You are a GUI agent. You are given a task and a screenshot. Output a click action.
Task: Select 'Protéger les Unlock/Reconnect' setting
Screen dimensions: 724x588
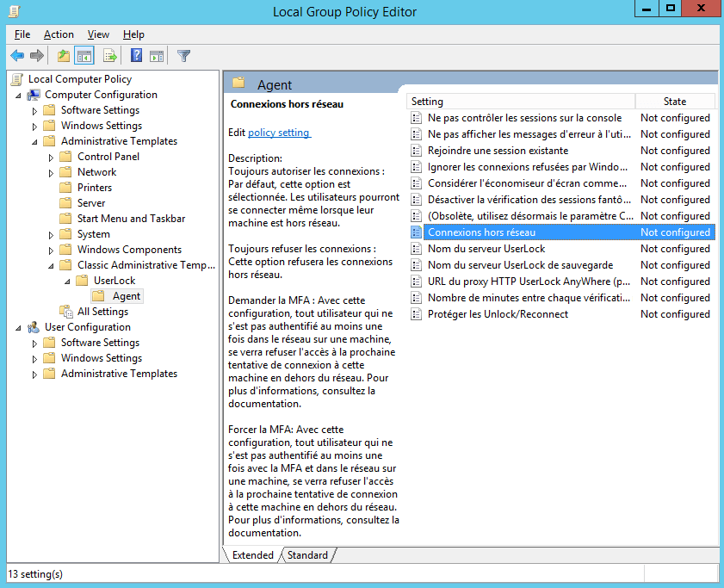click(x=498, y=314)
